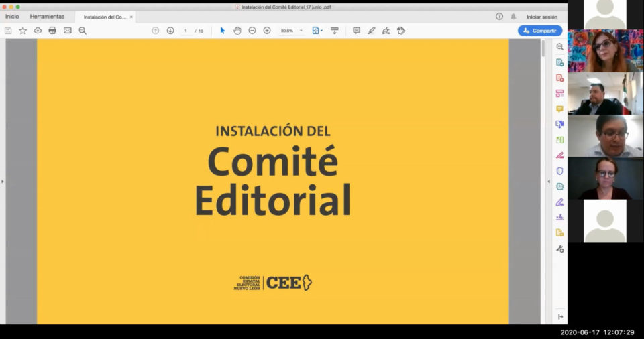Activate the arrow selection tool
The width and height of the screenshot is (644, 339).
tap(223, 31)
